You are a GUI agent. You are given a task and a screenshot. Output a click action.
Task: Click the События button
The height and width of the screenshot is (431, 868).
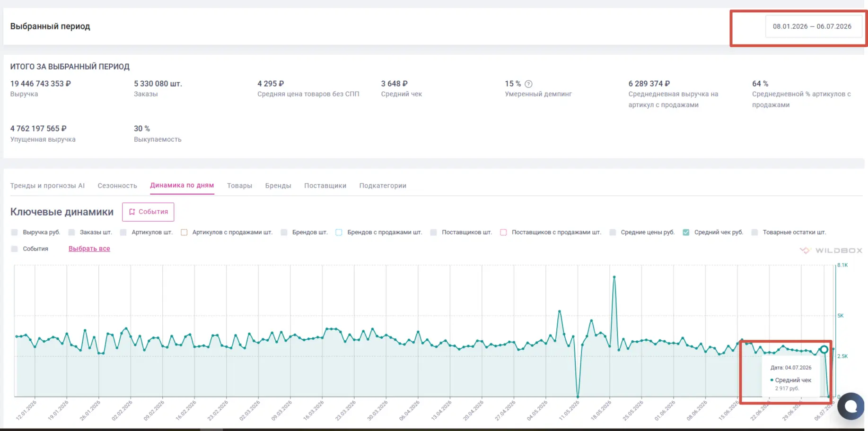click(148, 212)
